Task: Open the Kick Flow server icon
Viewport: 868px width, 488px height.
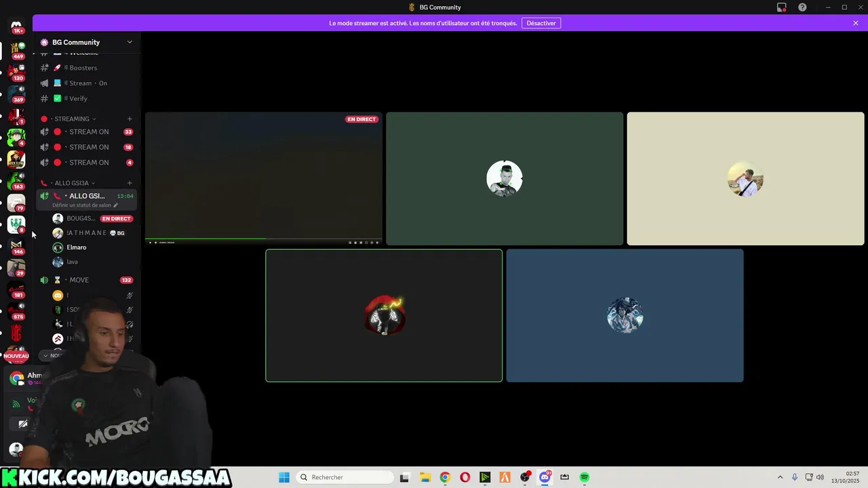Action: pyautogui.click(x=16, y=159)
